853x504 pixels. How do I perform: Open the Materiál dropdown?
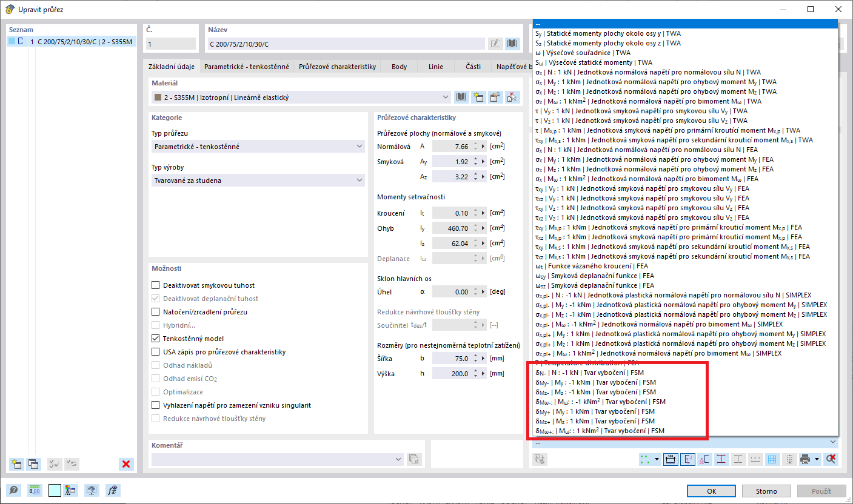[x=301, y=97]
